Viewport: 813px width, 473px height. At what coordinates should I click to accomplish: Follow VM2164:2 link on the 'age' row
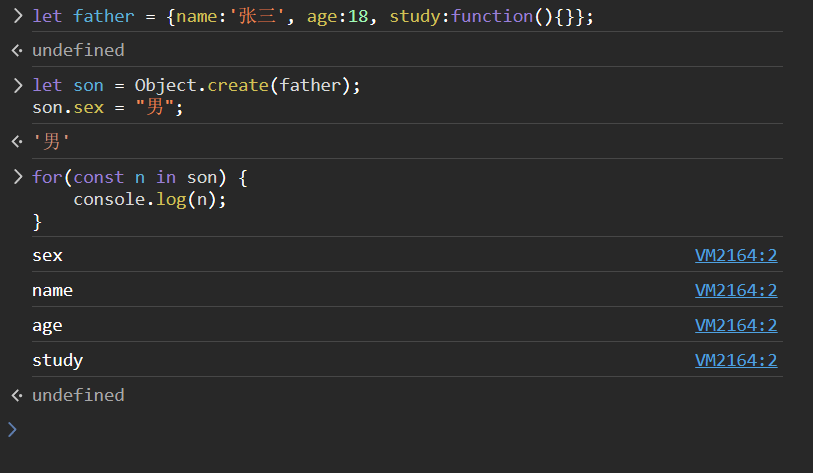[x=735, y=325]
